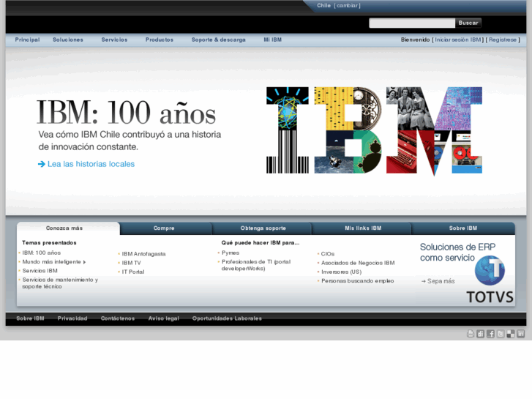Click the Sepa más link
The height and width of the screenshot is (399, 532).
(x=438, y=281)
